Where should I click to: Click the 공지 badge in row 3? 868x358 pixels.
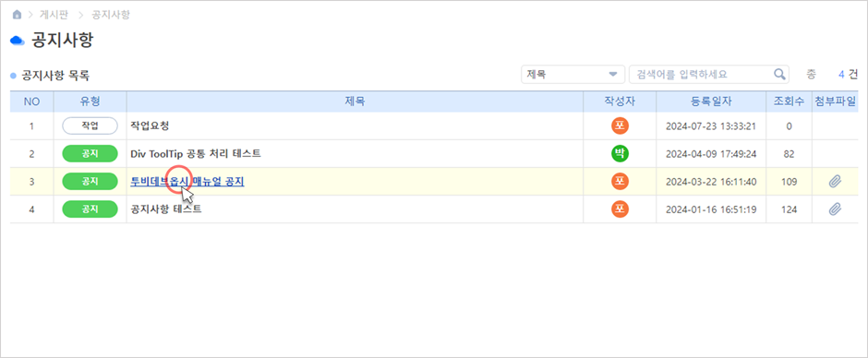pyautogui.click(x=90, y=181)
